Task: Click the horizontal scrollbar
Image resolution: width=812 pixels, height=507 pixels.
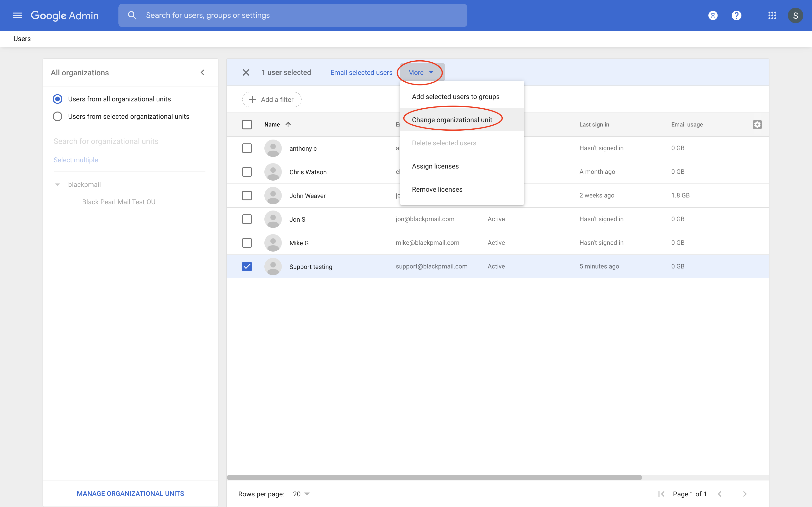Action: 434,477
